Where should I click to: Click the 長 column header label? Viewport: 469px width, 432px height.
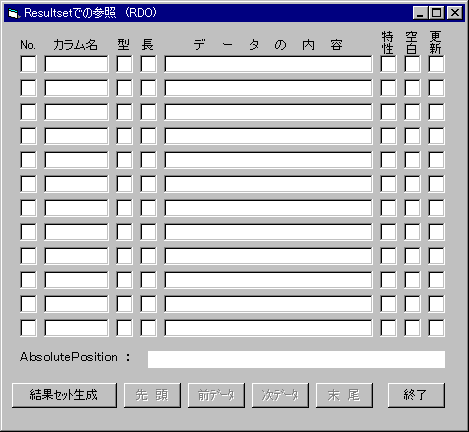(x=148, y=45)
